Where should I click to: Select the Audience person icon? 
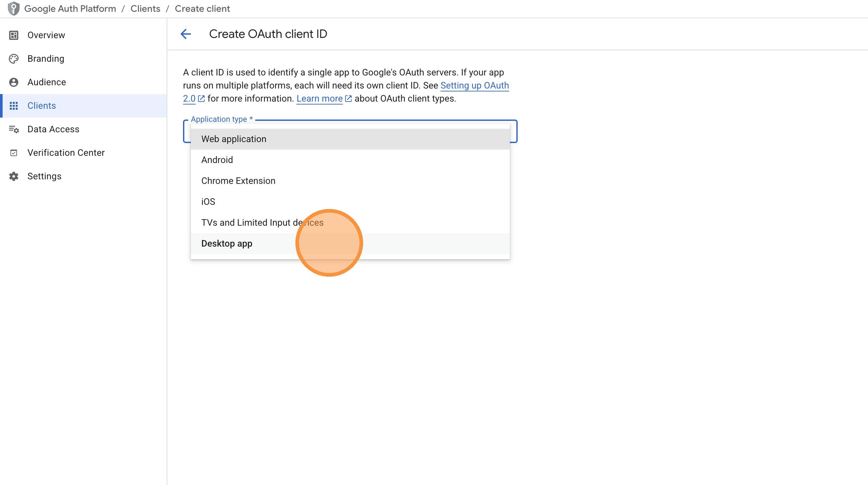tap(14, 82)
